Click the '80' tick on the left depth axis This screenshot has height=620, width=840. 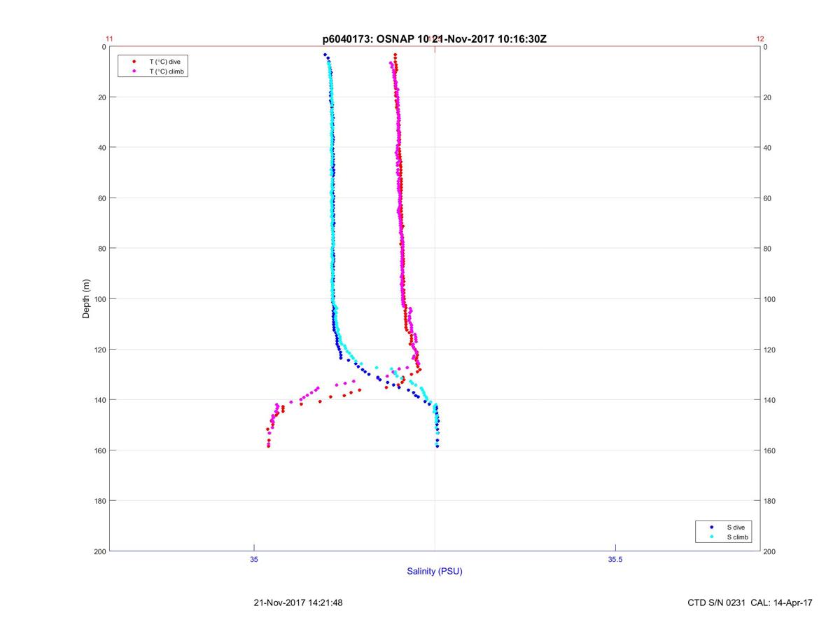(102, 249)
